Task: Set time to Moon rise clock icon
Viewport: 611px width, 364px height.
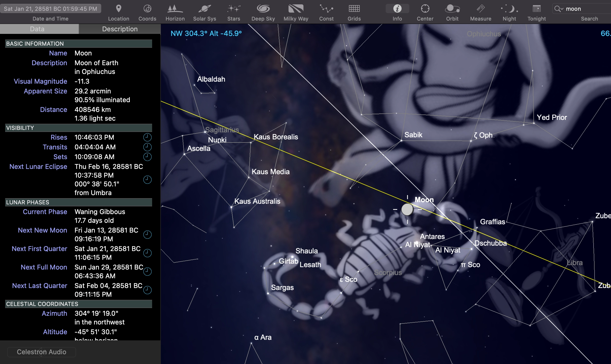Action: [147, 137]
